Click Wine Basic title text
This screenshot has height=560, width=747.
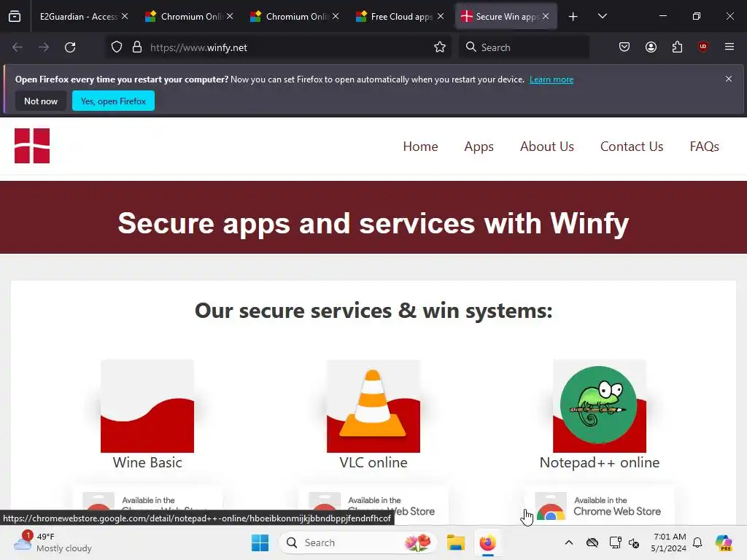click(147, 462)
